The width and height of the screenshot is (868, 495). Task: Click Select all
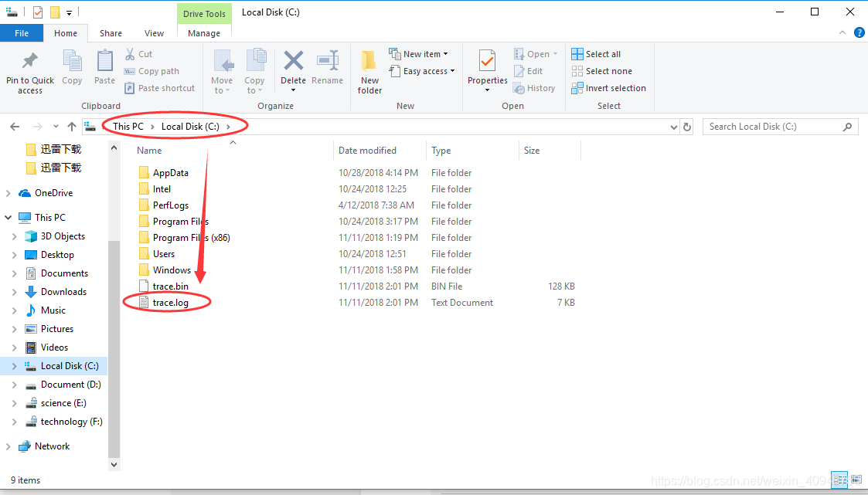pyautogui.click(x=596, y=53)
